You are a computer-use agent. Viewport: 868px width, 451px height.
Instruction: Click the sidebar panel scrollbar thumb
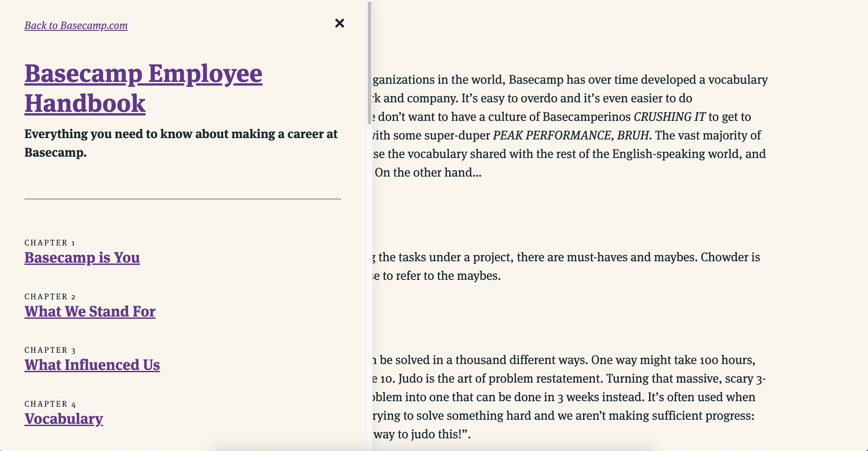coord(369,63)
